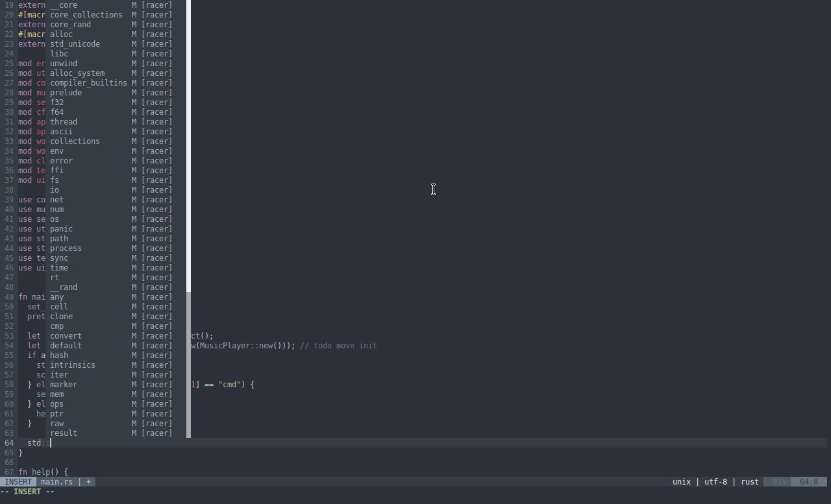Pick iter in the completion menu
831x504 pixels.
click(x=116, y=375)
